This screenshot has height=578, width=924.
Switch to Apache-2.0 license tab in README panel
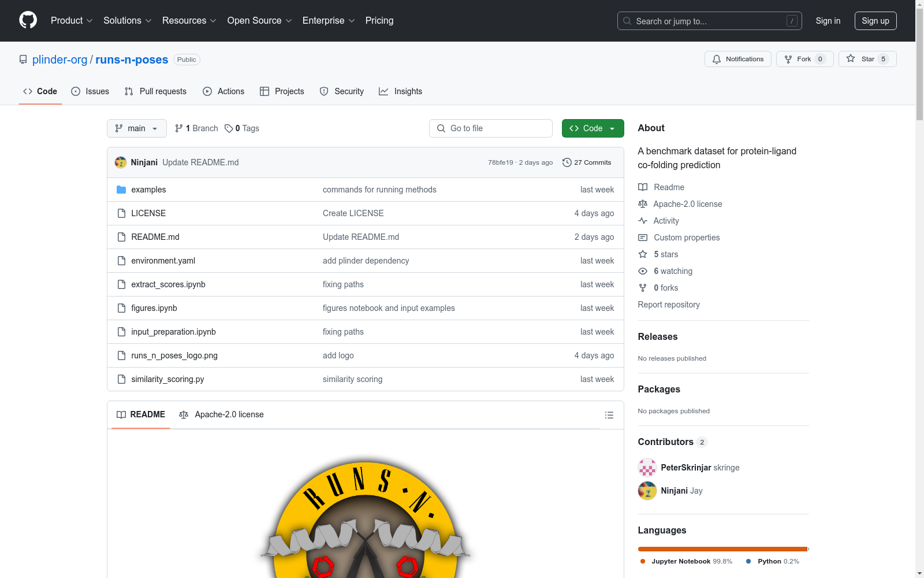point(221,414)
